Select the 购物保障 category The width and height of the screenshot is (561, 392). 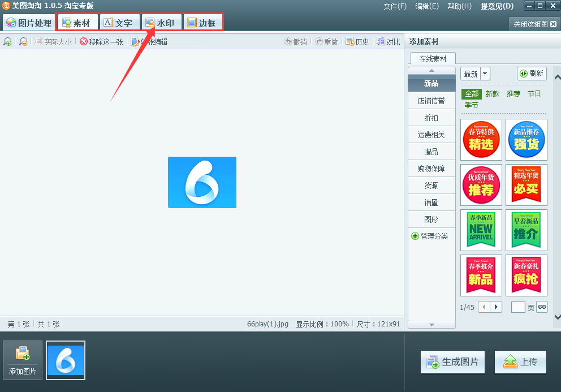click(x=431, y=169)
